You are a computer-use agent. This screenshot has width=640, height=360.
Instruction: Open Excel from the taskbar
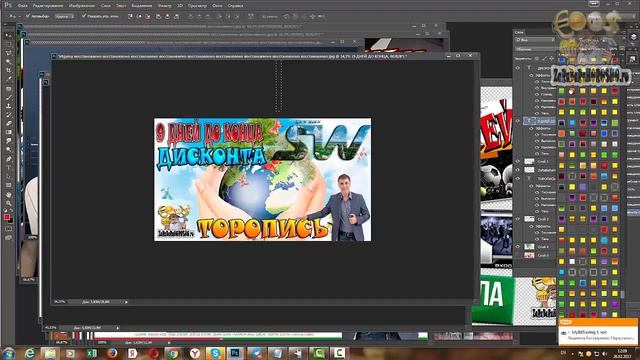[91, 353]
